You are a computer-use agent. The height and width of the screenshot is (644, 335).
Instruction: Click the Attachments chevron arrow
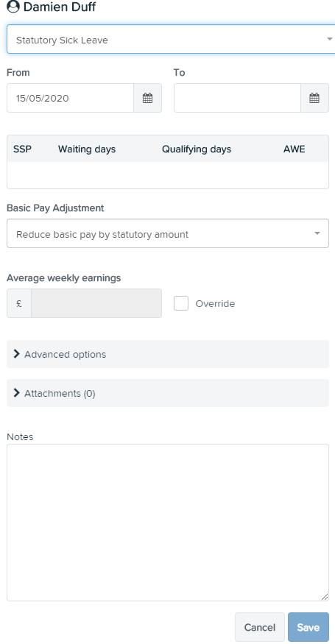16,393
